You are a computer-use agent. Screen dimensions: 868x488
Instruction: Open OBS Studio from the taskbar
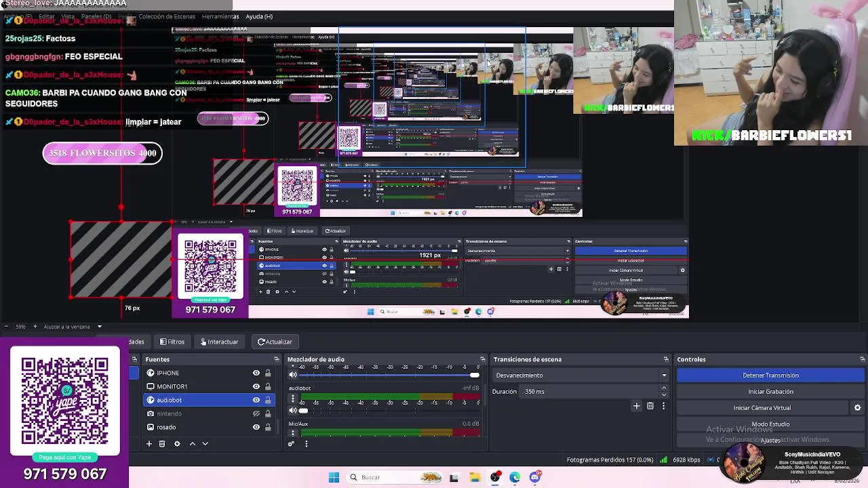495,477
